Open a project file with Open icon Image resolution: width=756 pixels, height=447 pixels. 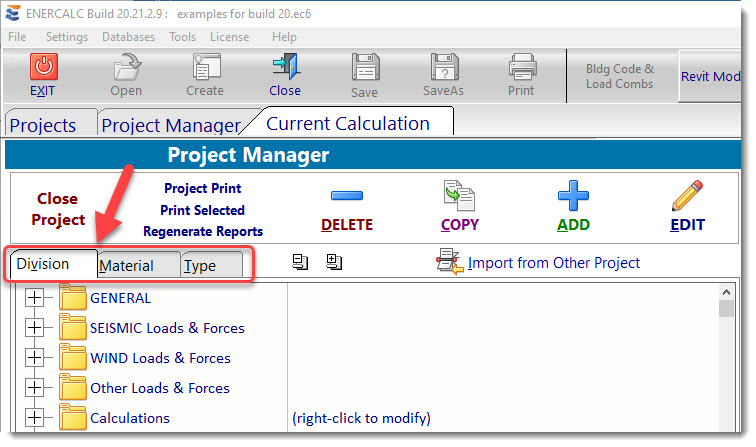[126, 68]
